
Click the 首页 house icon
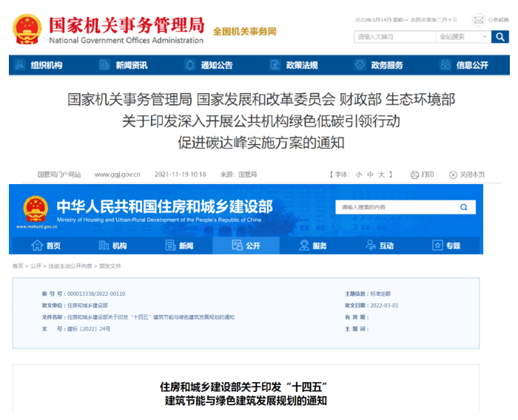pyautogui.click(x=37, y=245)
